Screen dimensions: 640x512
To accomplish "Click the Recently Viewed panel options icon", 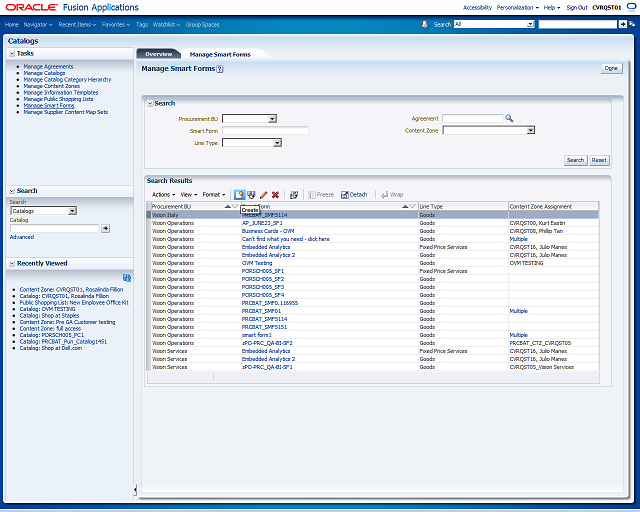I will [127, 278].
